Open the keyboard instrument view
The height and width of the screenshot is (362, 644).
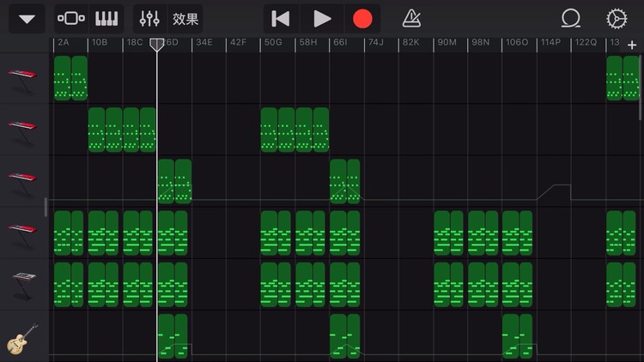(x=106, y=19)
